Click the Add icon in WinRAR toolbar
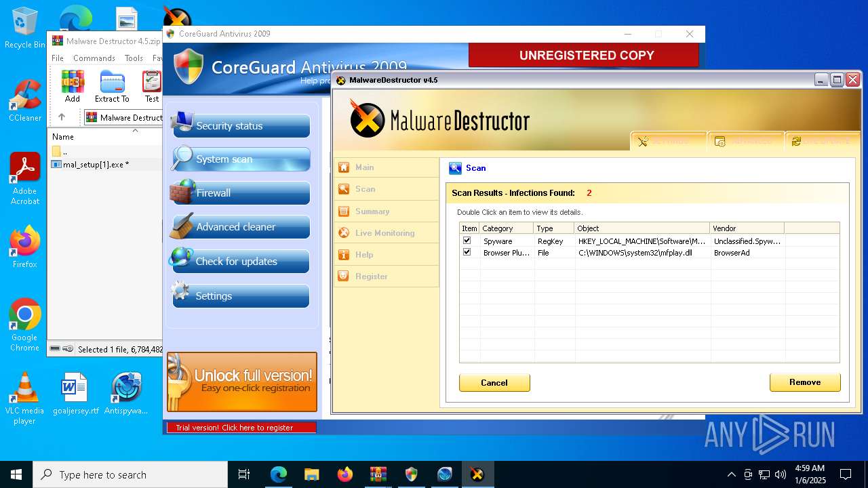 (x=73, y=86)
